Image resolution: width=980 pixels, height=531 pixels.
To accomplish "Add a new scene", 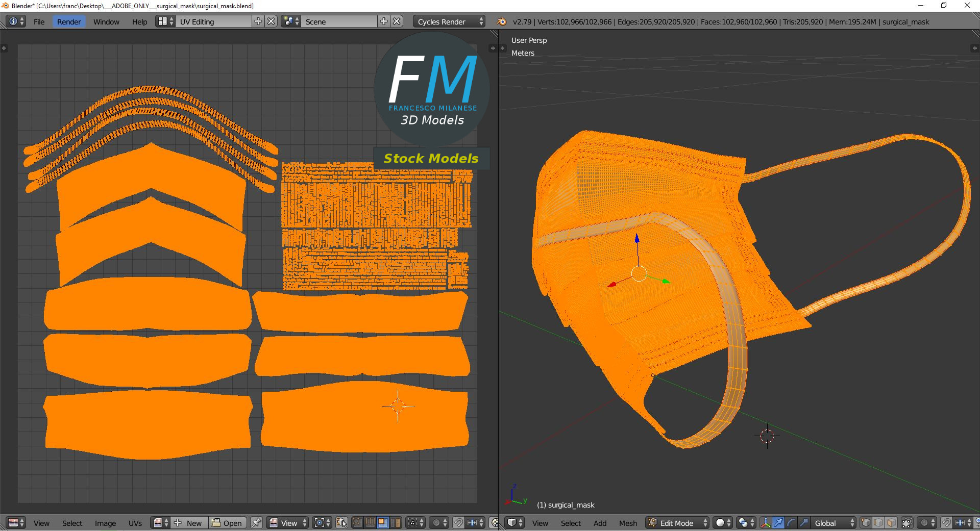I will point(384,21).
